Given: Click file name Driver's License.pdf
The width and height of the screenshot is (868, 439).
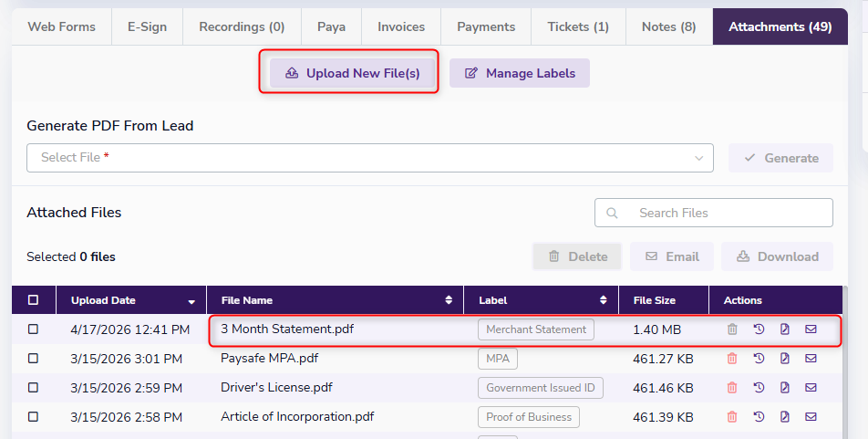Looking at the screenshot, I should coord(276,387).
